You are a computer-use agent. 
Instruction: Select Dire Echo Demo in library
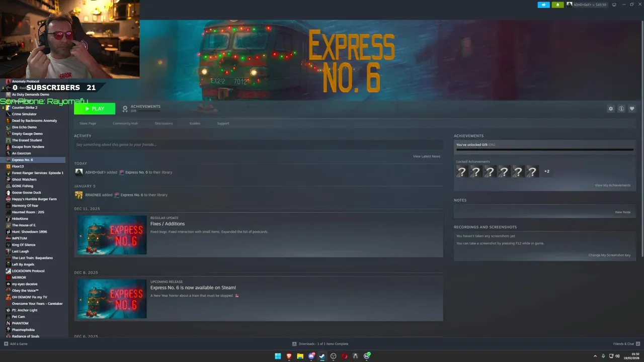pyautogui.click(x=24, y=127)
